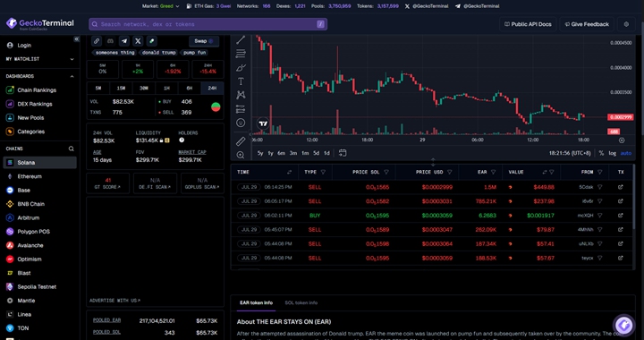Copy the pool link icon
The width and height of the screenshot is (644, 340).
tap(97, 41)
